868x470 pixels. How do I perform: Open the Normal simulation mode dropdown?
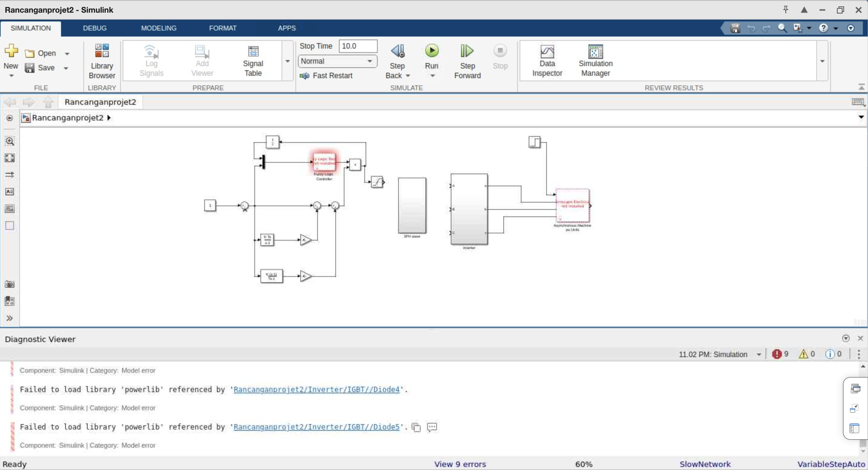pyautogui.click(x=338, y=61)
